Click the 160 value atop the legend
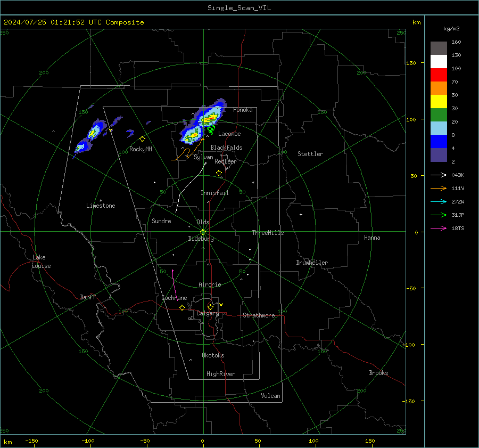The height and width of the screenshot is (448, 479). point(456,42)
